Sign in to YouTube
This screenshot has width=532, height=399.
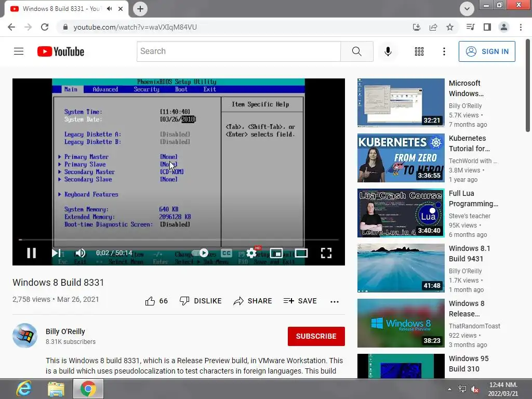[x=487, y=51]
